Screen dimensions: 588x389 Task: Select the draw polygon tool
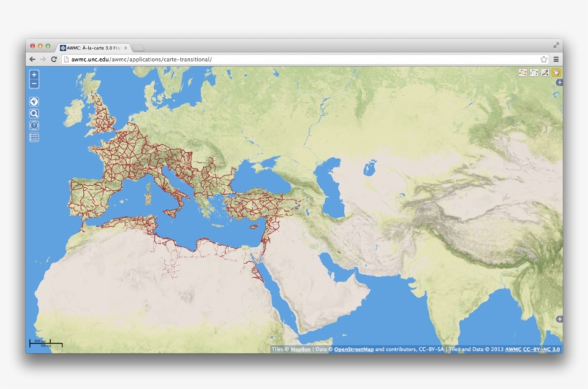(523, 72)
